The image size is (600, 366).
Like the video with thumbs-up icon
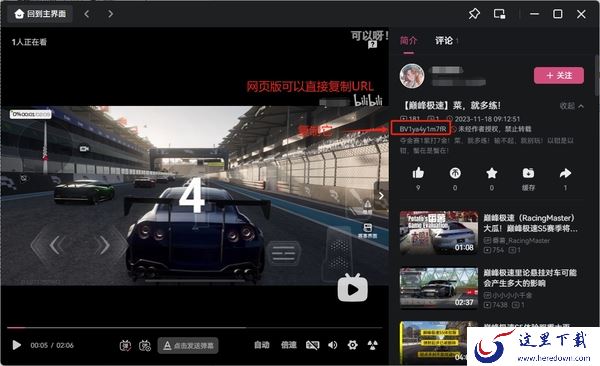(x=418, y=173)
